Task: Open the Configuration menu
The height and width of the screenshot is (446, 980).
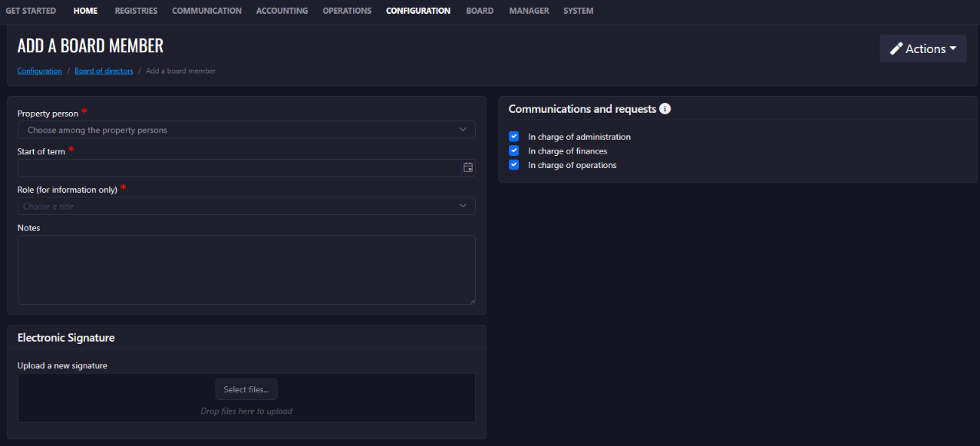Action: click(418, 11)
